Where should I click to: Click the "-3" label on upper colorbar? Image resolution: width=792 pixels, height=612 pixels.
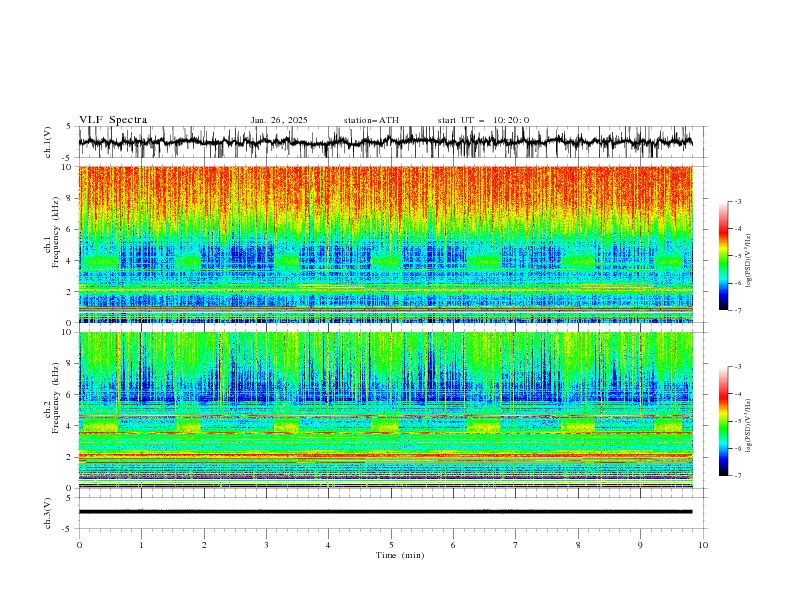tap(738, 201)
